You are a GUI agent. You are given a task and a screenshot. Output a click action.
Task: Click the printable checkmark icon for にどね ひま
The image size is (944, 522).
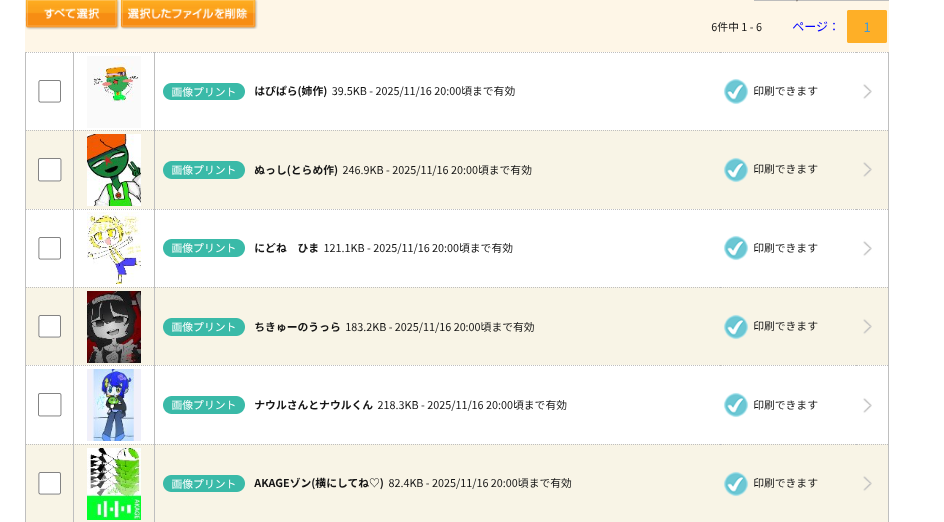736,248
